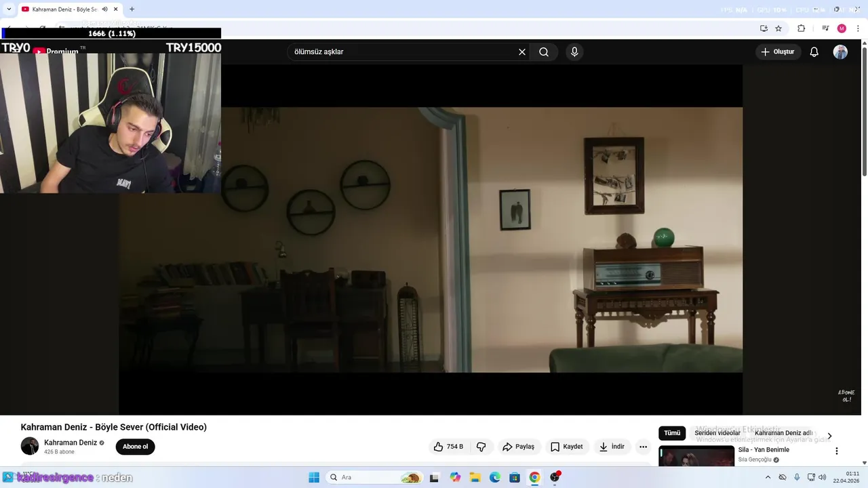The height and width of the screenshot is (488, 868).
Task: Open the tab search dropdown arrow
Action: click(9, 9)
